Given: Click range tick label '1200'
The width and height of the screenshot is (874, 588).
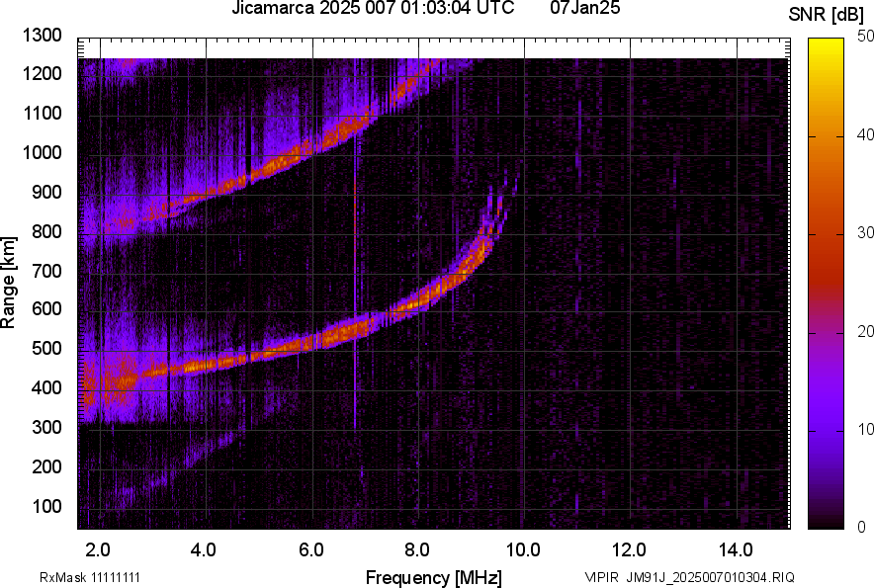Looking at the screenshot, I should pos(43,73).
